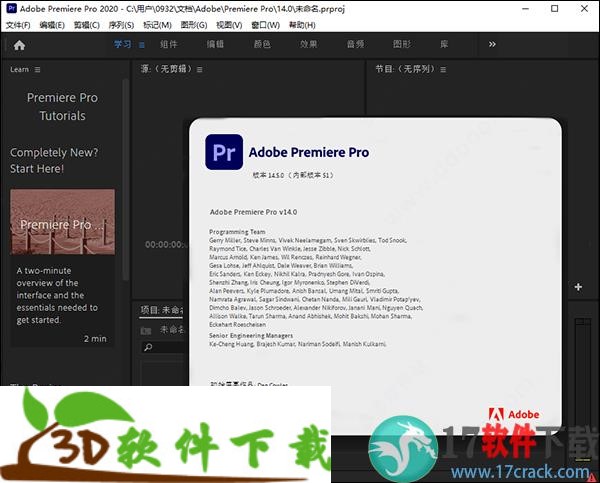The width and height of the screenshot is (600, 483).
Task: Click the 'Adobe Premiere Pro v14.0' text
Action: (x=253, y=212)
